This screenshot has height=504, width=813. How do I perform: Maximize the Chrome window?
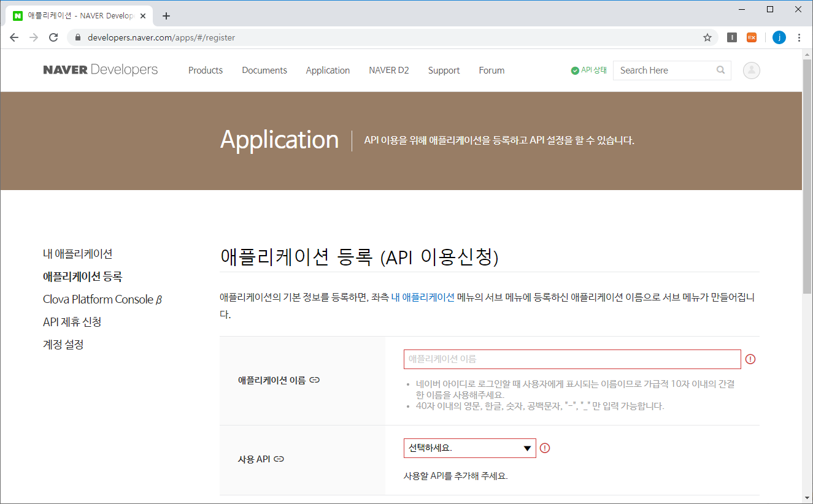point(770,9)
